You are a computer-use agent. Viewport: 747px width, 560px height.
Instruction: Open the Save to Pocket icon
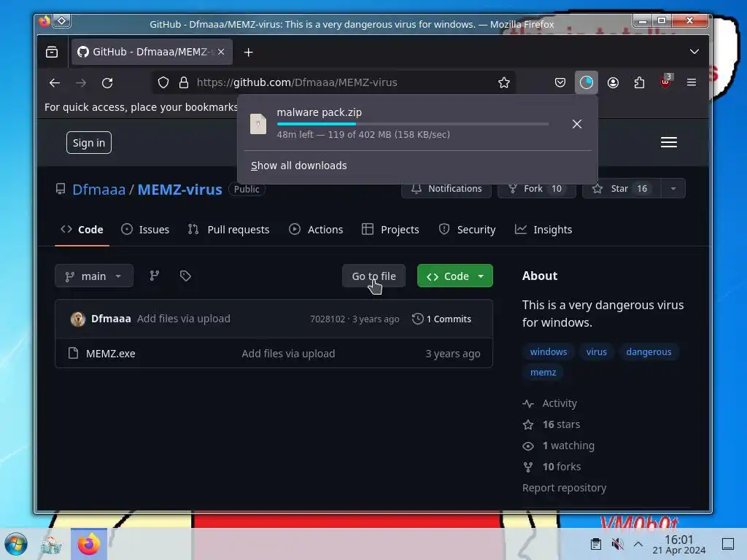(560, 83)
